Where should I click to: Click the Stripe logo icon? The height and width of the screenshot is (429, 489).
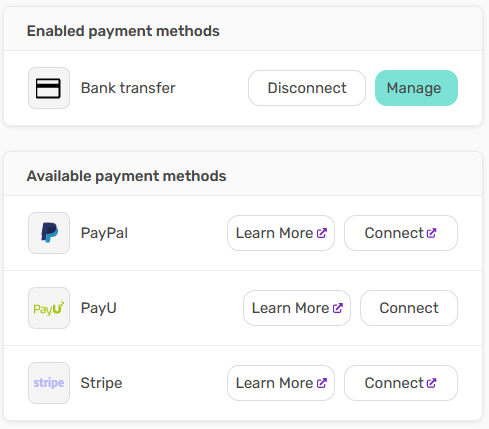(49, 383)
